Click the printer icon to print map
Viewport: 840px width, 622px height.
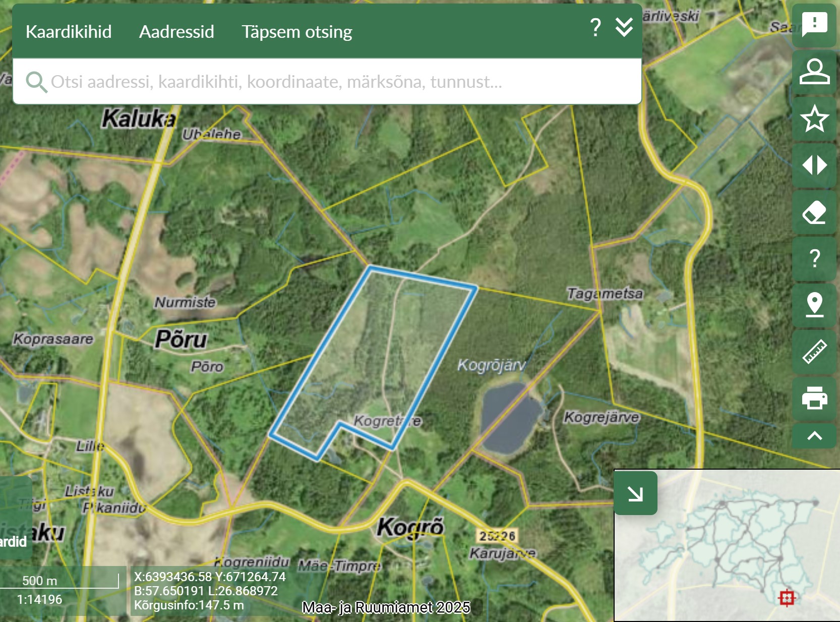tap(814, 398)
